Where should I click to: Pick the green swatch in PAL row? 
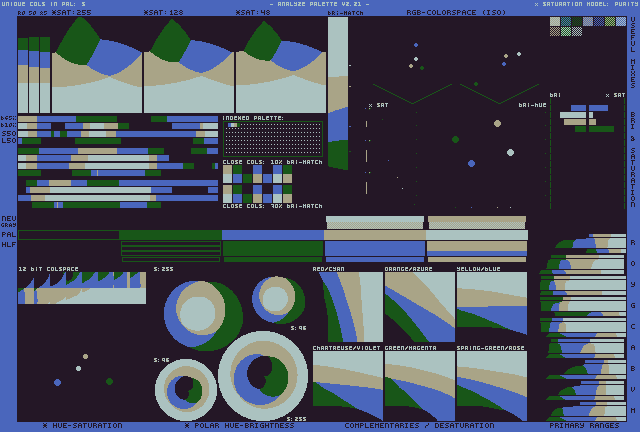[x=171, y=235]
